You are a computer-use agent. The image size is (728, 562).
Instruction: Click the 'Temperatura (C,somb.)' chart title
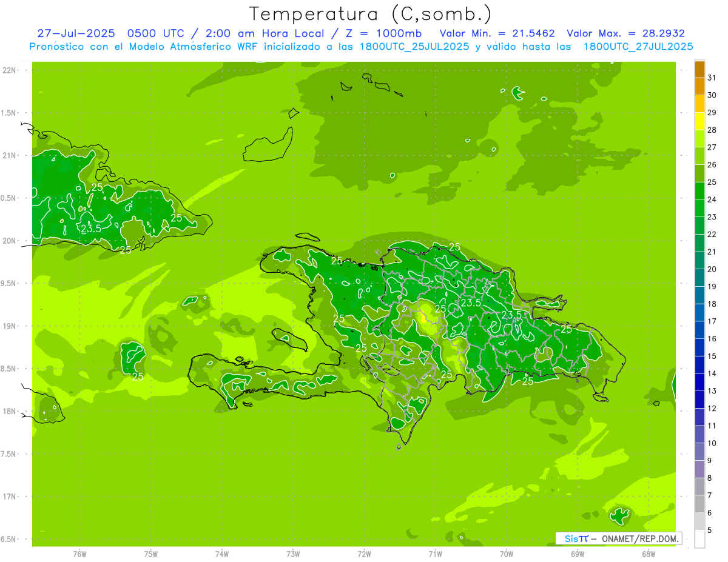tap(370, 14)
